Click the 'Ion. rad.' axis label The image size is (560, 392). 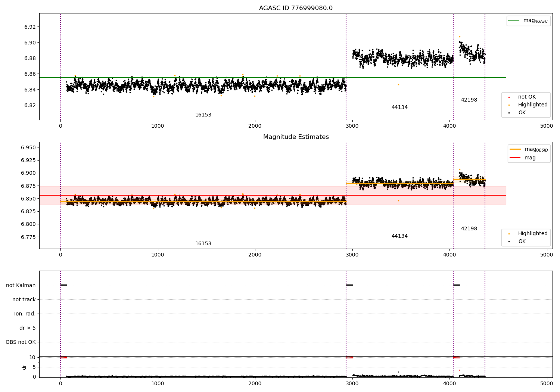tap(25, 314)
